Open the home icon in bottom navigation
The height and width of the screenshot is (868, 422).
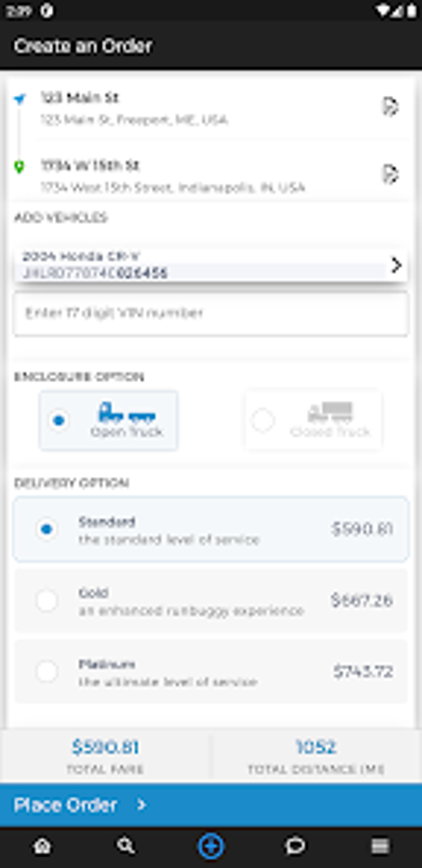point(42,846)
